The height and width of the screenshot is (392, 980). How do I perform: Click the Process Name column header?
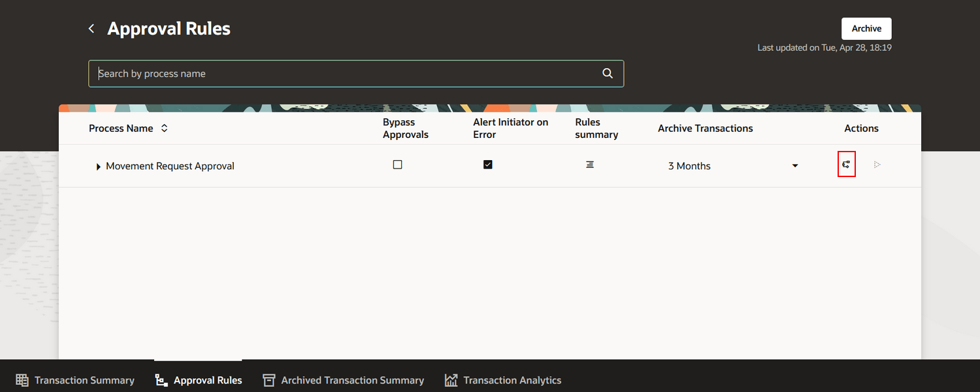click(x=121, y=129)
